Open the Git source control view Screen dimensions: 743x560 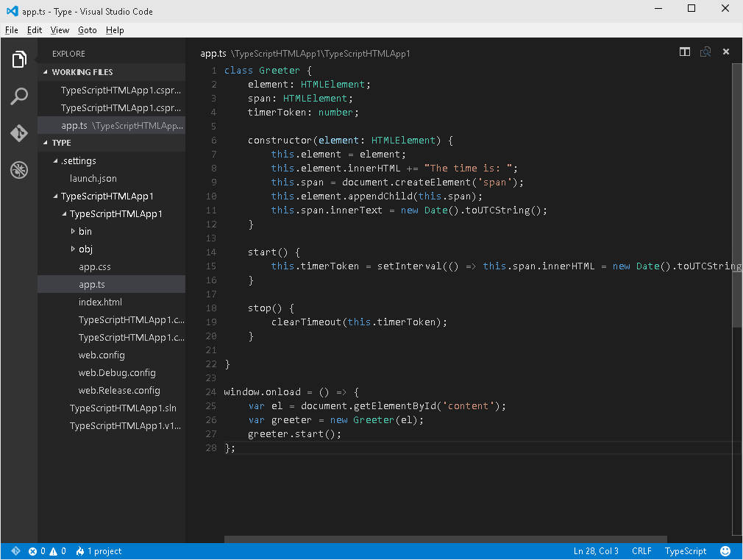(19, 133)
